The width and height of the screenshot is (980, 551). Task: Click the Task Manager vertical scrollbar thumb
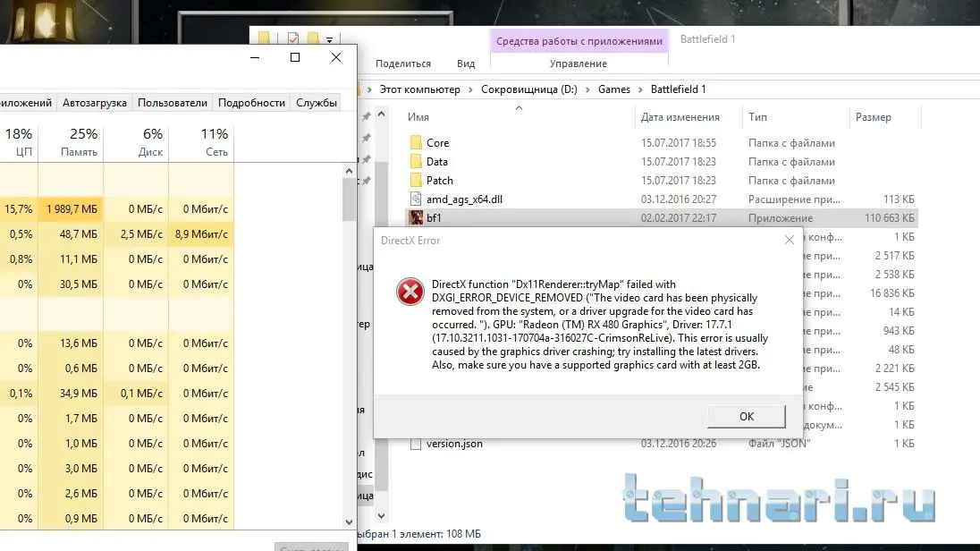coord(349,199)
